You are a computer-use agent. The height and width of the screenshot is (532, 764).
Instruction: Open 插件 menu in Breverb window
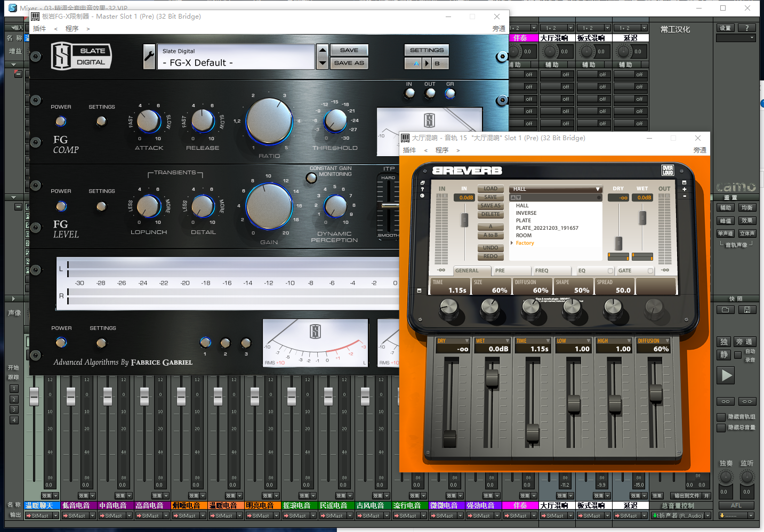coord(409,150)
